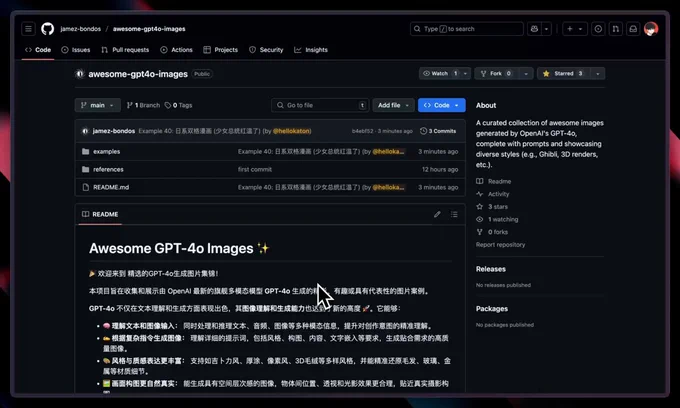Toggle the Starred button

[x=563, y=74]
